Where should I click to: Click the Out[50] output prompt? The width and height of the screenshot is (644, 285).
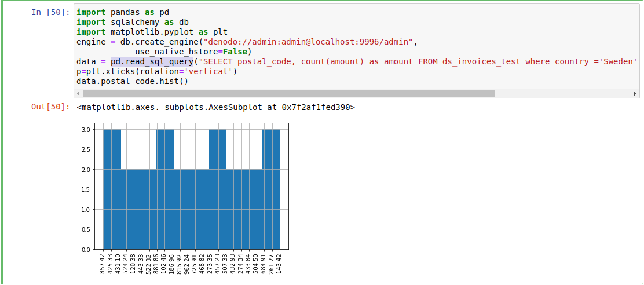(51, 107)
